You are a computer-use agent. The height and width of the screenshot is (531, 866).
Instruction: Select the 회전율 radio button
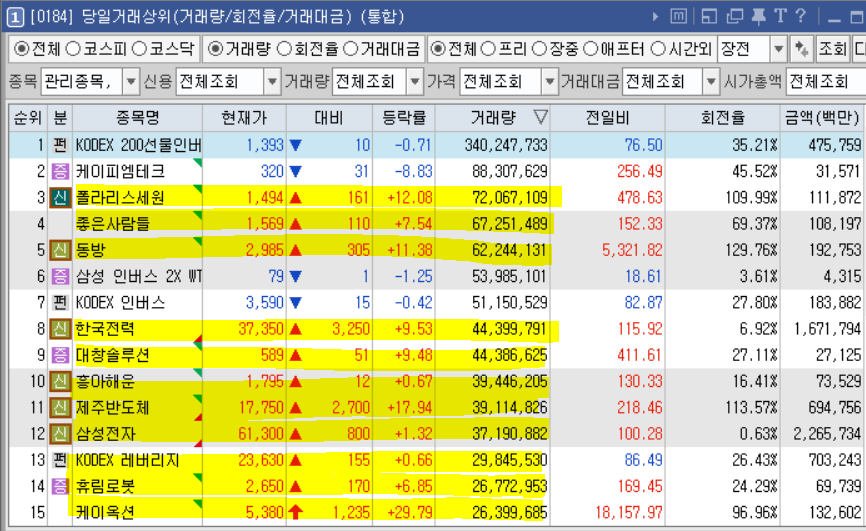(x=284, y=49)
